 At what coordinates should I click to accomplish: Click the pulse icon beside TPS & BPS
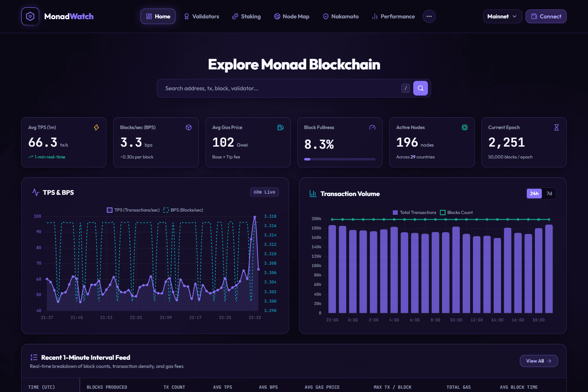(36, 192)
